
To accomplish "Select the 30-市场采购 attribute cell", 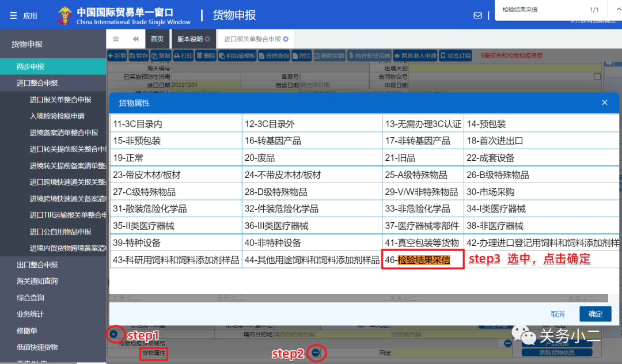I will (541, 192).
